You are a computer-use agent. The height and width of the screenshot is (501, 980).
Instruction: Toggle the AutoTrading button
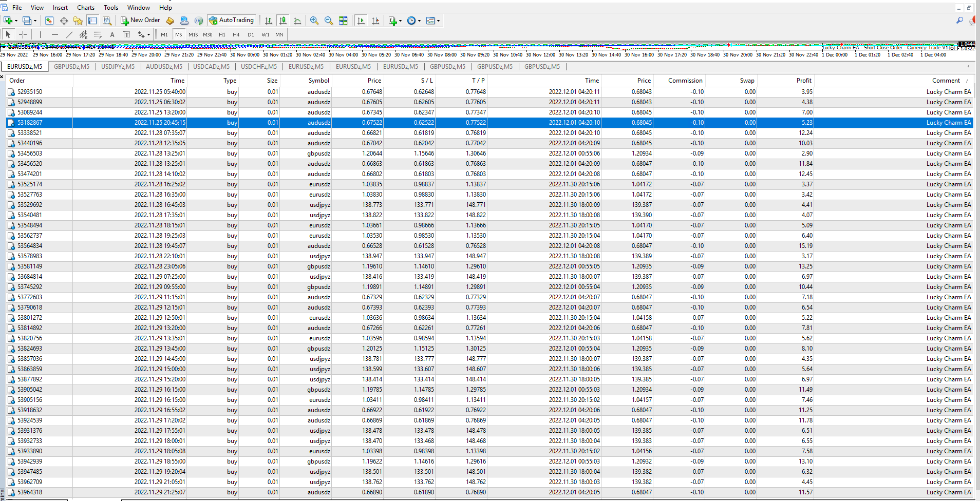pyautogui.click(x=232, y=21)
